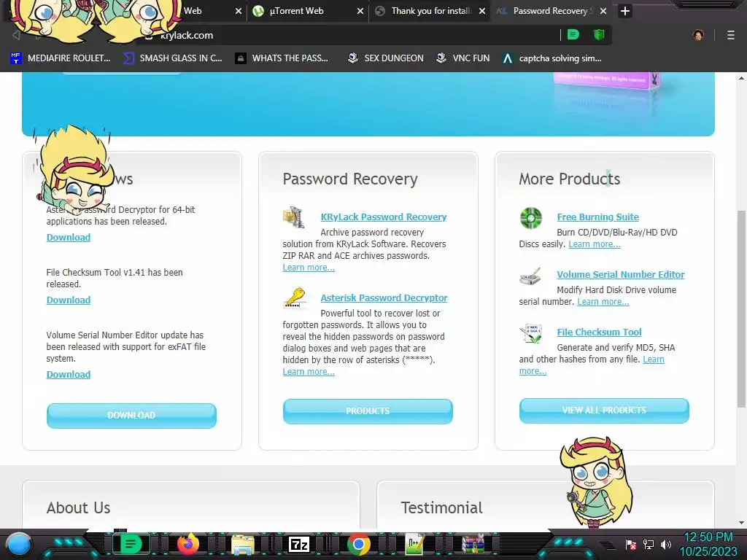Close the Password Recovery tab
The image size is (747, 560).
[x=603, y=11]
